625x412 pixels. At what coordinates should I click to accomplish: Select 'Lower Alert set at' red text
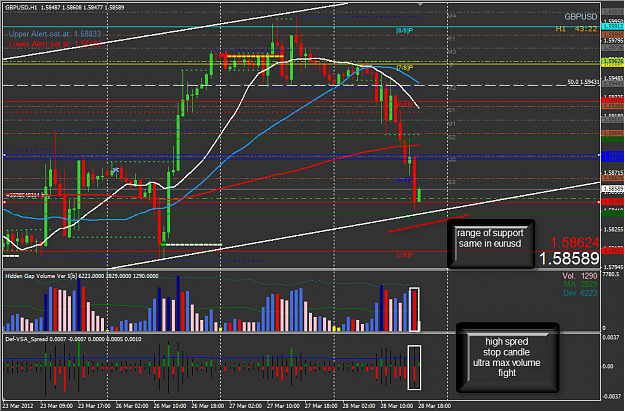point(54,44)
